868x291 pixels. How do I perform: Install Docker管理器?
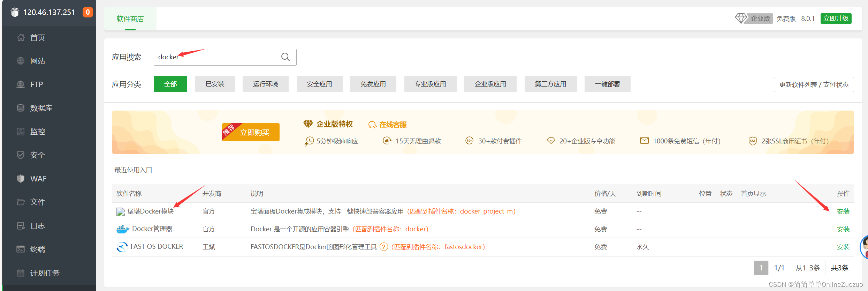843,229
